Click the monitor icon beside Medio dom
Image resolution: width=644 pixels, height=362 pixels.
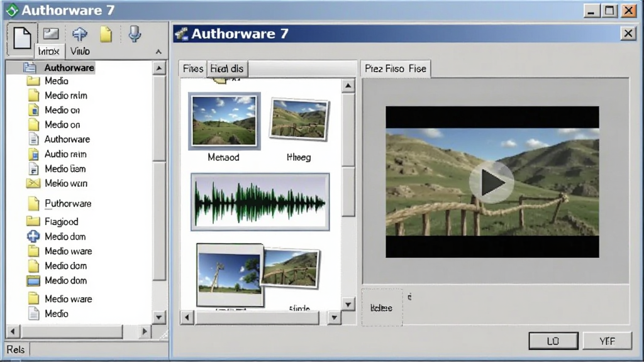33,281
